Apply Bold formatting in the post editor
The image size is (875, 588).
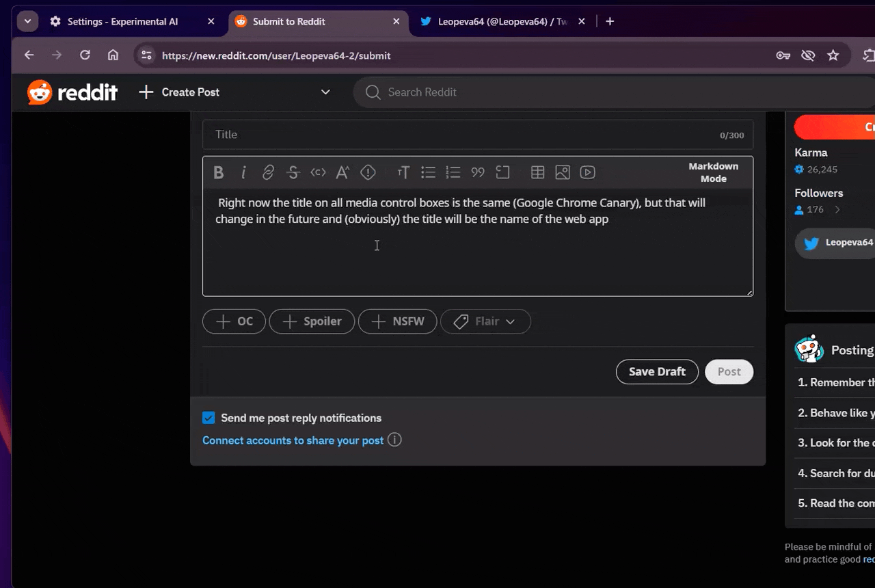click(218, 172)
